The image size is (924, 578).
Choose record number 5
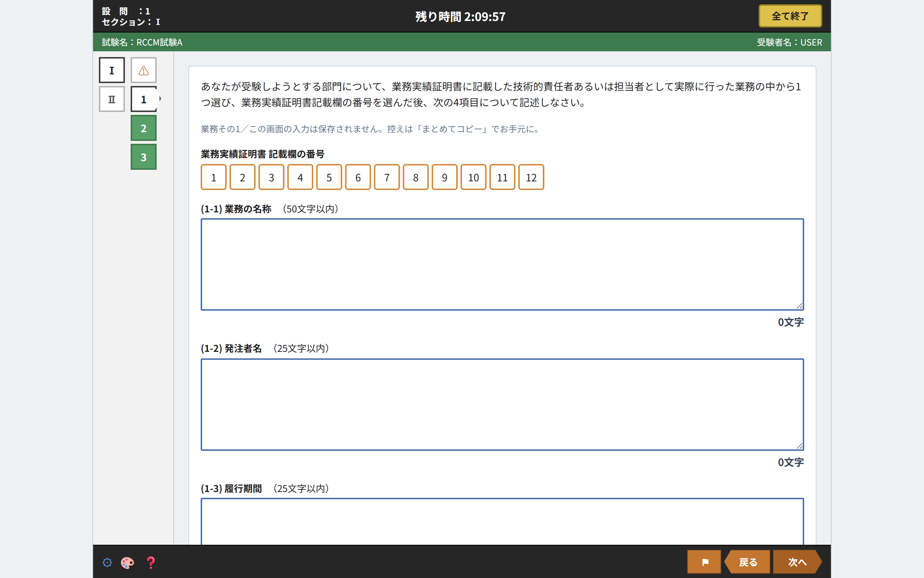(329, 177)
